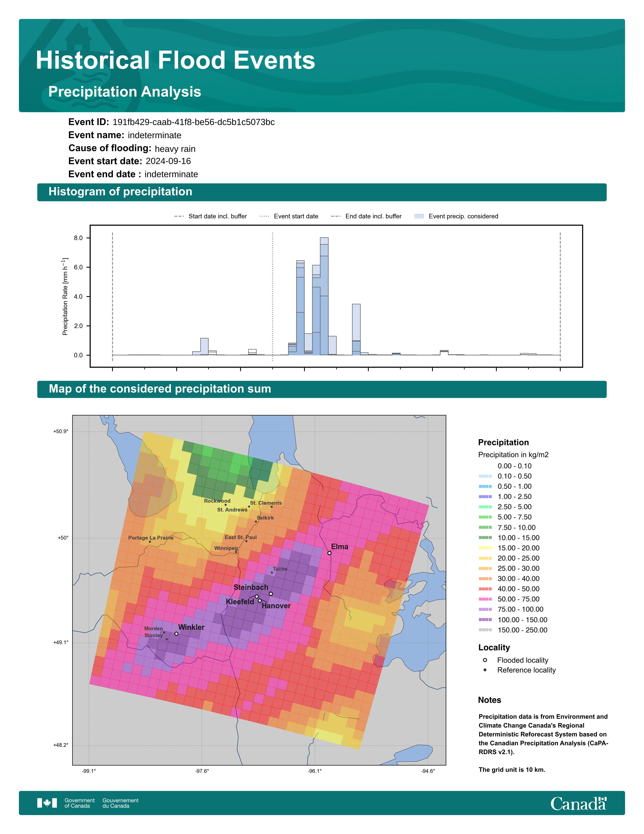Click the Stanley map label
Screen dimensions: 644x834
click(153, 635)
